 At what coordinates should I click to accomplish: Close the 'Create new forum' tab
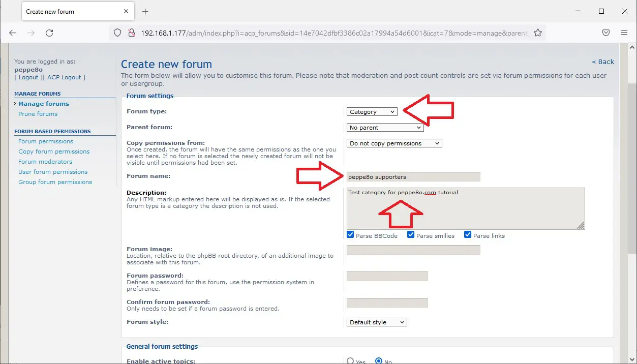pyautogui.click(x=126, y=11)
